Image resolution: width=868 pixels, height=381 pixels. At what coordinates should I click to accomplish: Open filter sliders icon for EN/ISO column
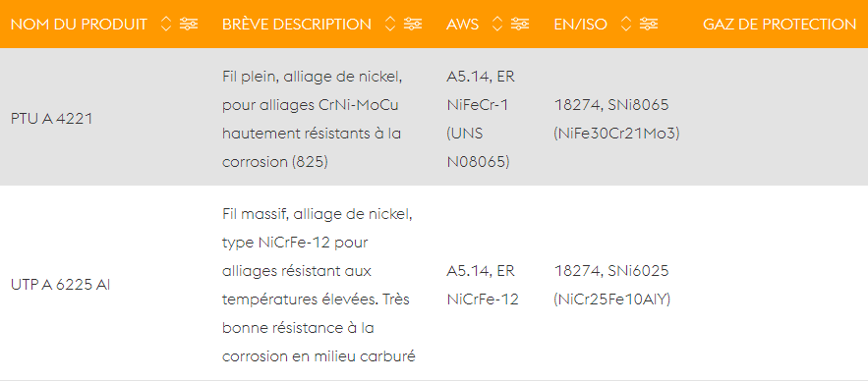pos(649,24)
